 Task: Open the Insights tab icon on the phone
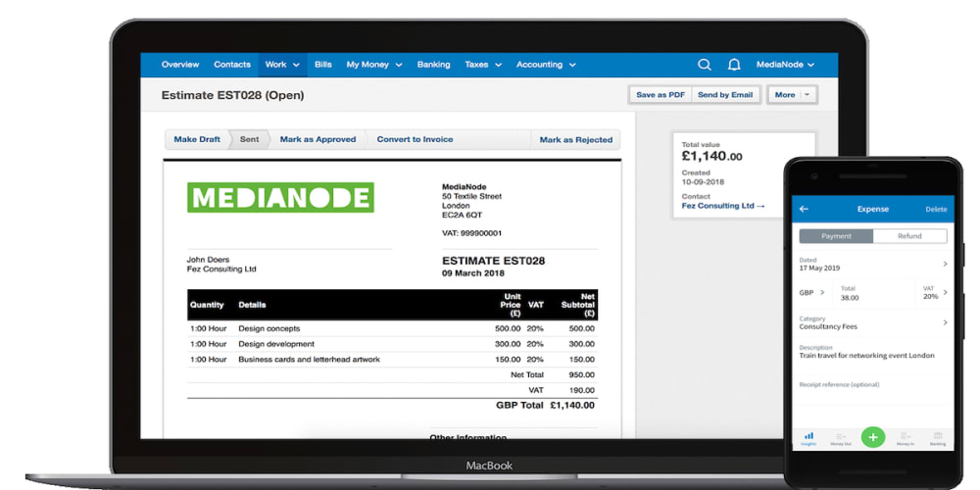click(808, 437)
